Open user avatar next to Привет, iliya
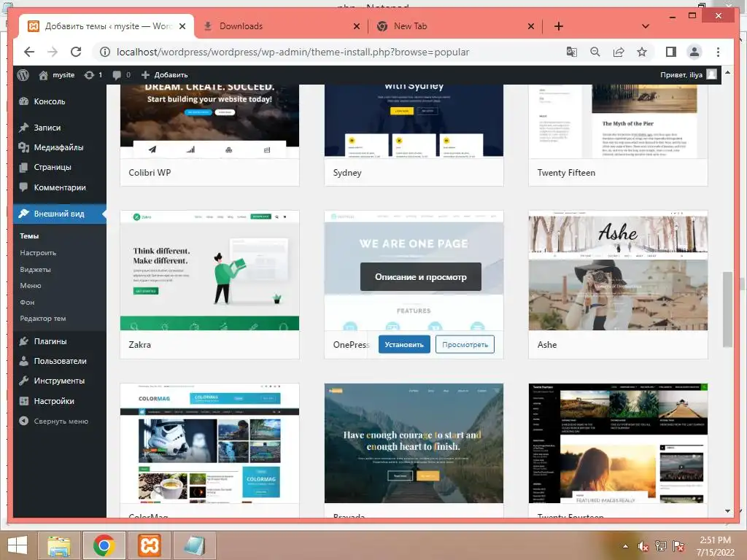Image resolution: width=747 pixels, height=560 pixels. (712, 74)
